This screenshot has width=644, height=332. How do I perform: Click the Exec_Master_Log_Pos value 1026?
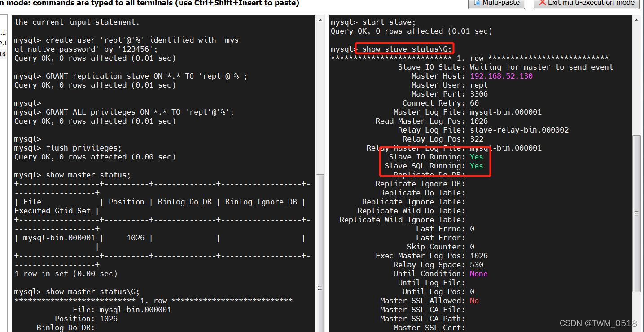click(479, 256)
